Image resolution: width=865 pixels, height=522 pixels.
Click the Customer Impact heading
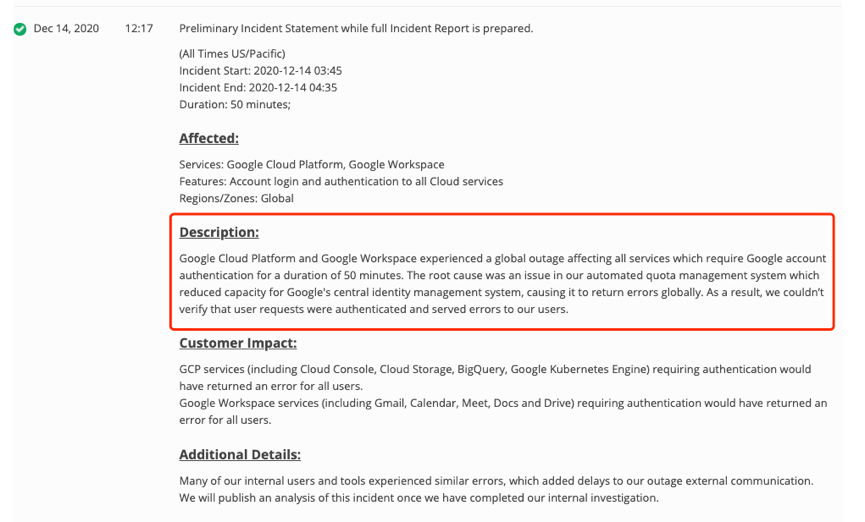click(238, 343)
